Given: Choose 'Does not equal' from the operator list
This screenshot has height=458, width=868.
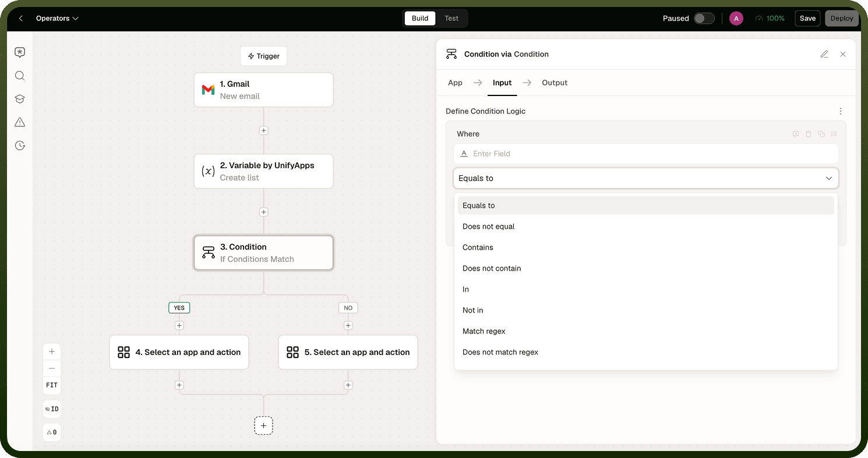Looking at the screenshot, I should coord(645,226).
